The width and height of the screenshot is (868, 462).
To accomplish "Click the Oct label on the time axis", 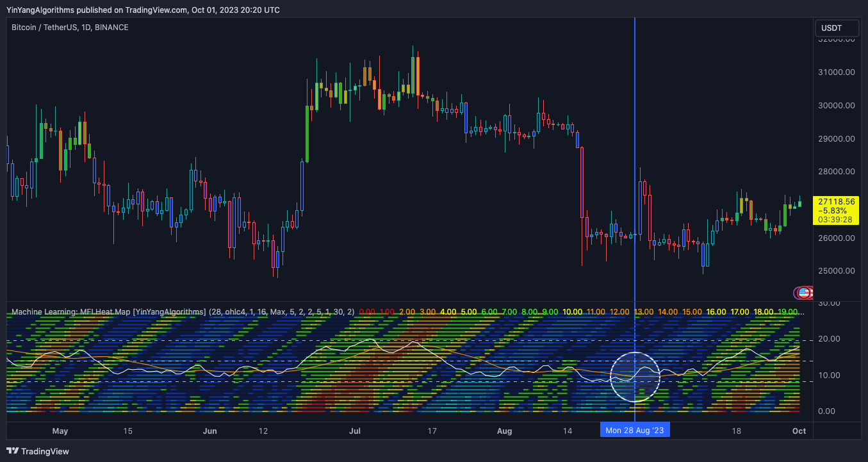I will pyautogui.click(x=799, y=431).
